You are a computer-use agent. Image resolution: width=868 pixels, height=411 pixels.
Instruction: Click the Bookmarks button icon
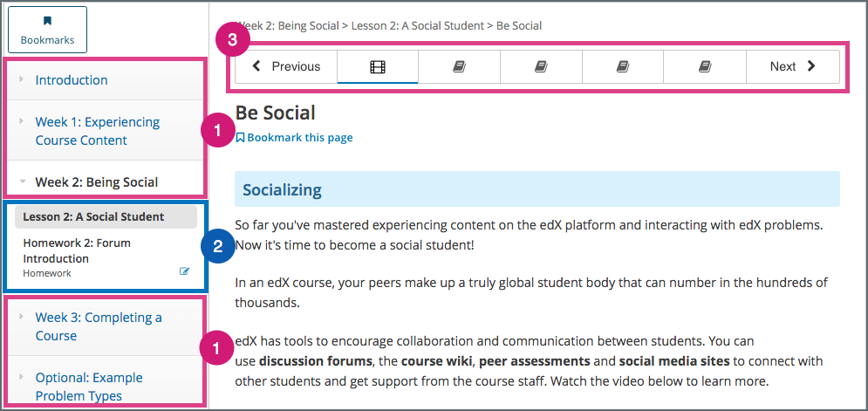point(48,21)
